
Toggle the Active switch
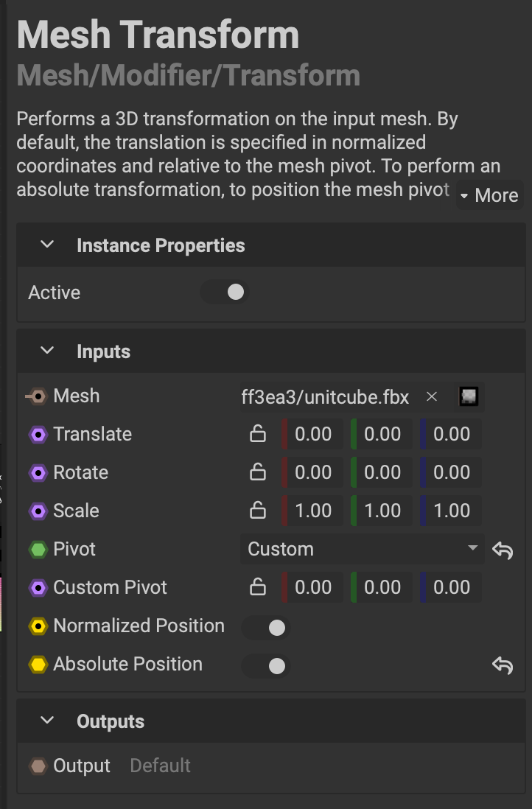click(225, 293)
